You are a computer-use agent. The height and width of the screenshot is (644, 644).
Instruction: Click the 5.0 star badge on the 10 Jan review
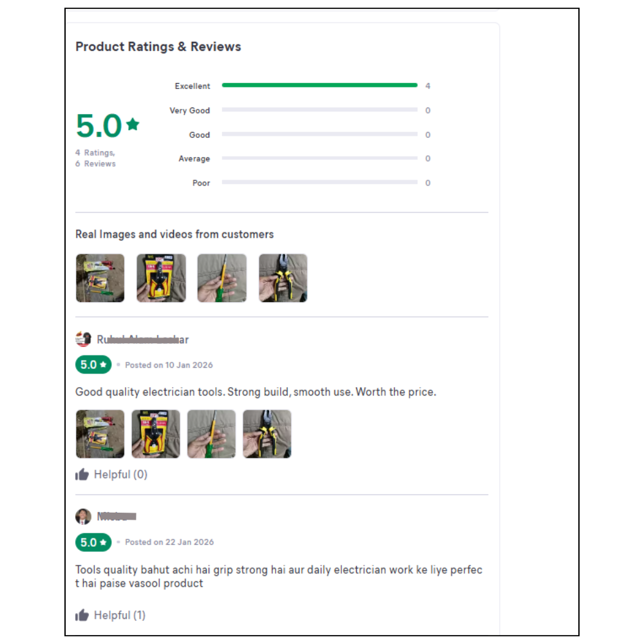93,365
